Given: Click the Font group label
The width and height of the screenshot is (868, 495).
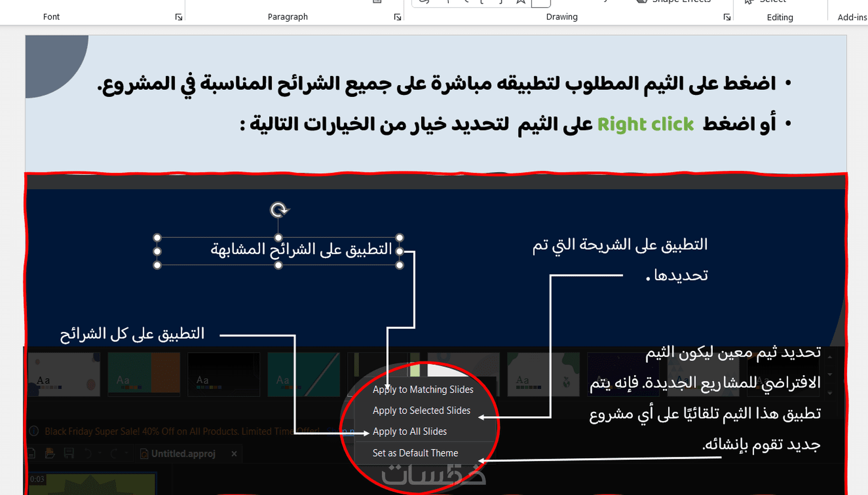Looking at the screenshot, I should point(51,17).
